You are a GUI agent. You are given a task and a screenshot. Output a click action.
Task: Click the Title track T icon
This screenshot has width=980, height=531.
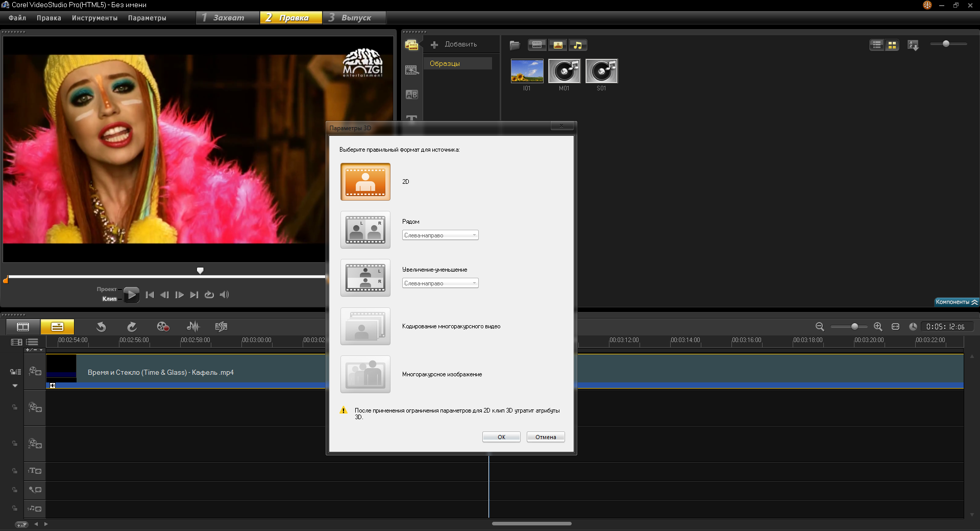tap(35, 471)
